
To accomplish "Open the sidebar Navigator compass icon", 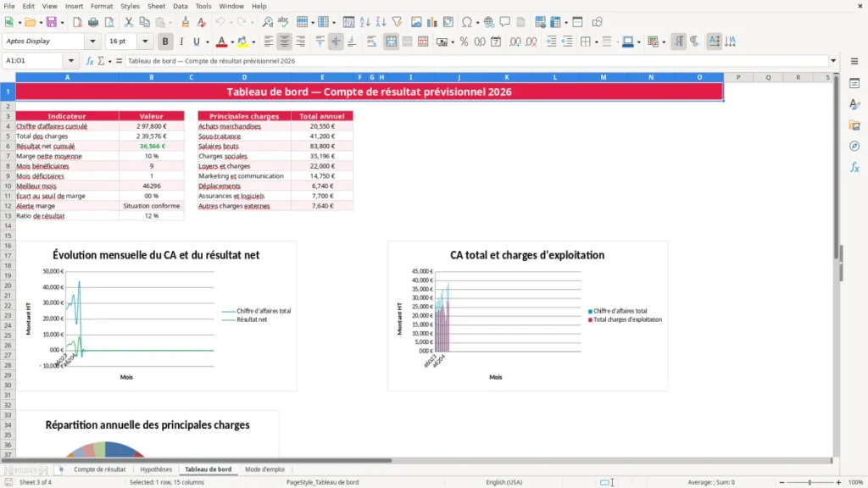I will (x=854, y=146).
